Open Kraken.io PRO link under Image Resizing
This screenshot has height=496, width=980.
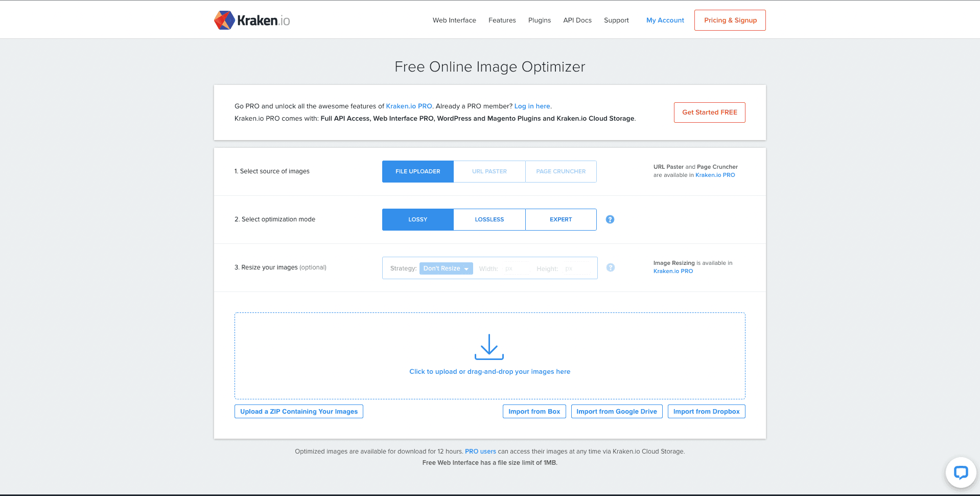coord(673,271)
